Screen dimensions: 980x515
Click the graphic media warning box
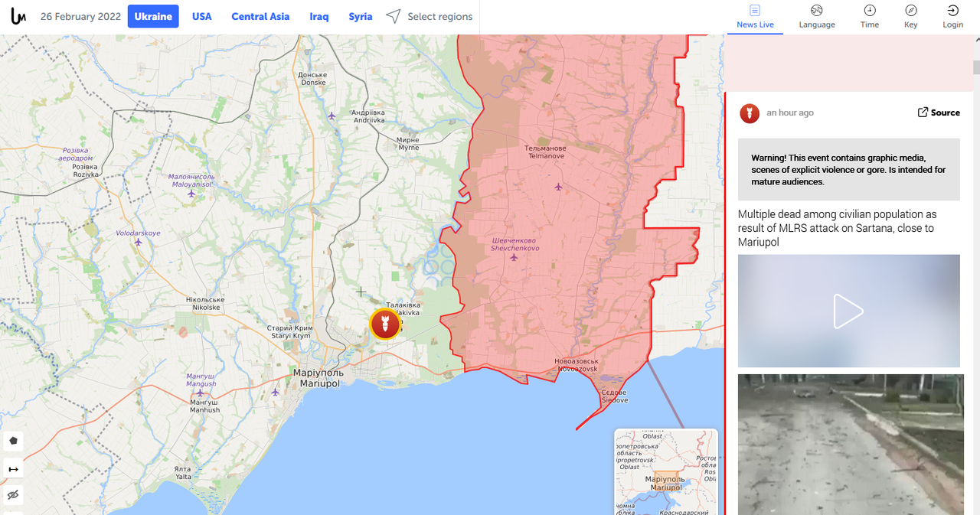(848, 170)
